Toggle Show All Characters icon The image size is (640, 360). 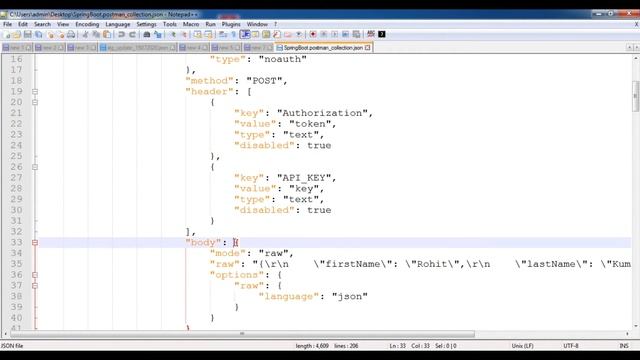coord(233,34)
